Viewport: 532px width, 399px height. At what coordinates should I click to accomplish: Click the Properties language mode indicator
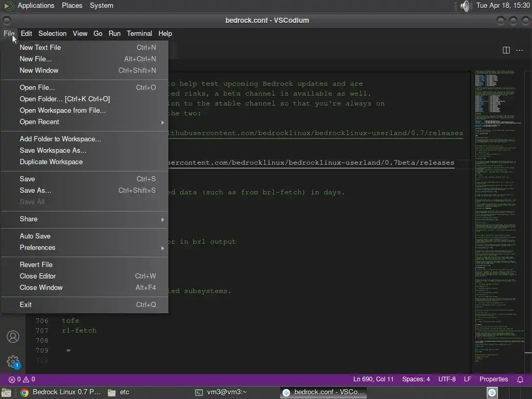pos(494,379)
